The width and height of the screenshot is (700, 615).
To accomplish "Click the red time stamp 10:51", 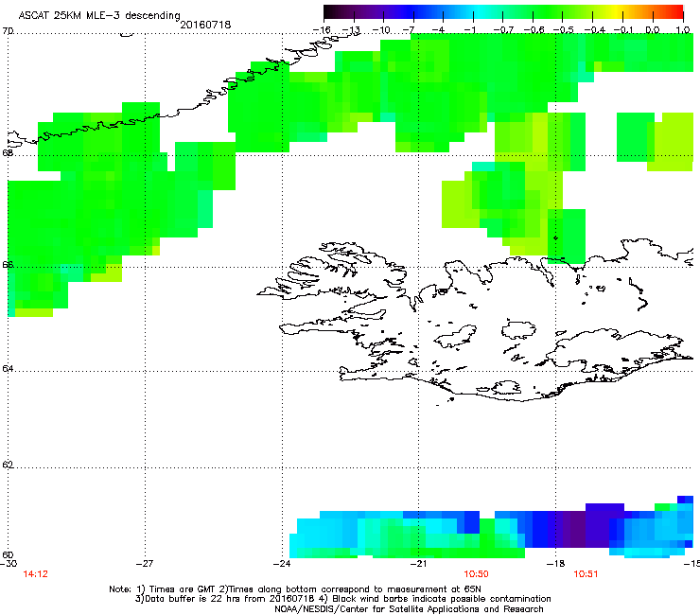I will (x=586, y=574).
